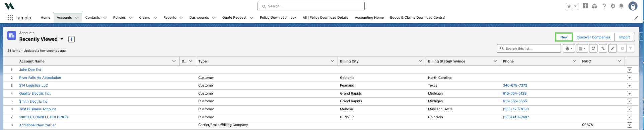This screenshot has width=644, height=130.
Task: Show row actions for John Doe Ent
Action: (x=629, y=70)
